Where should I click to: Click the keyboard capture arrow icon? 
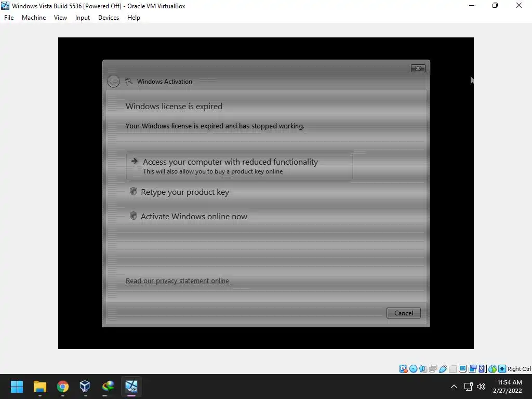click(x=502, y=369)
